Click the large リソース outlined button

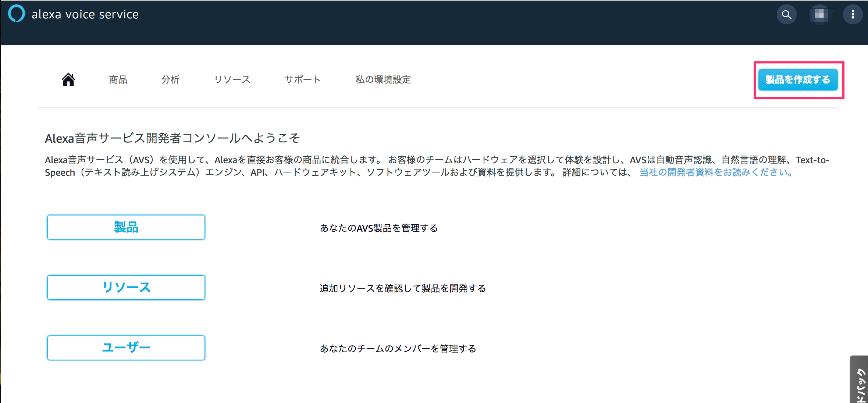coord(126,288)
